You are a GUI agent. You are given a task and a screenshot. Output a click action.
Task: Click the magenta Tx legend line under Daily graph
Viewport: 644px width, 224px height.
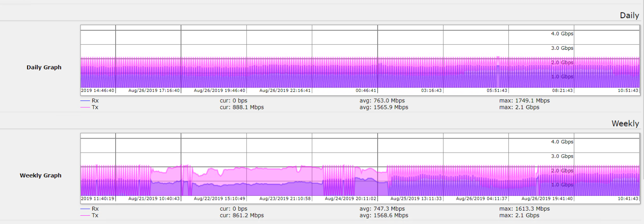coord(85,107)
